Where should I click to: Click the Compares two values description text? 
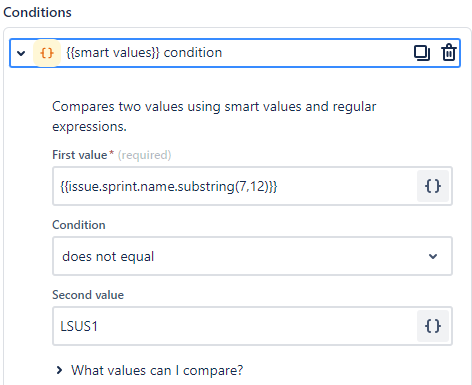point(214,116)
